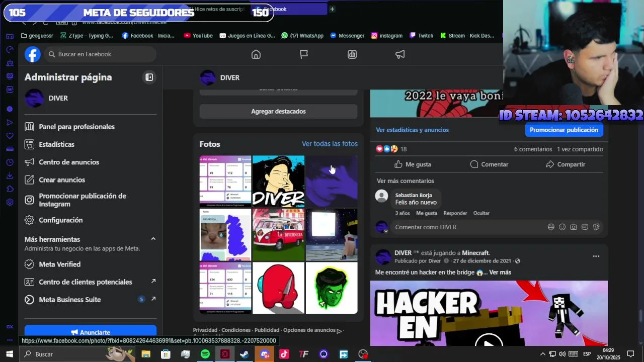Click the Anunciarte button
The height and width of the screenshot is (362, 644).
click(91, 332)
